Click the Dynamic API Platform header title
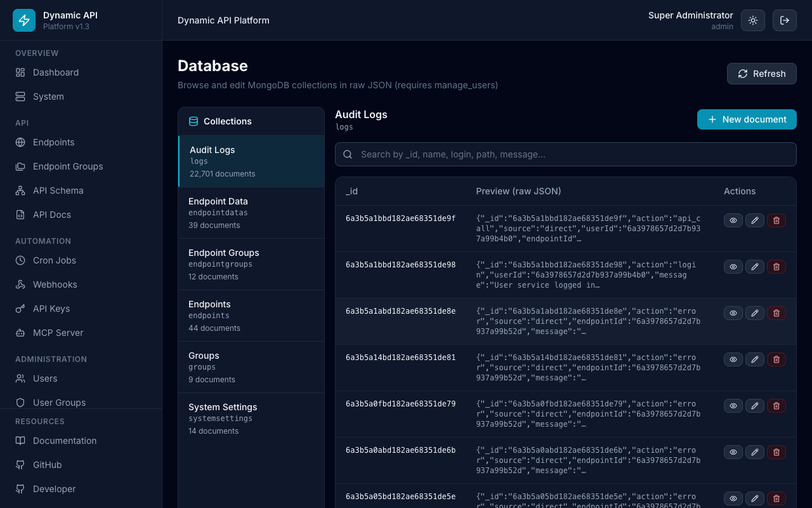Viewport: 812px width, 508px height. pos(223,20)
